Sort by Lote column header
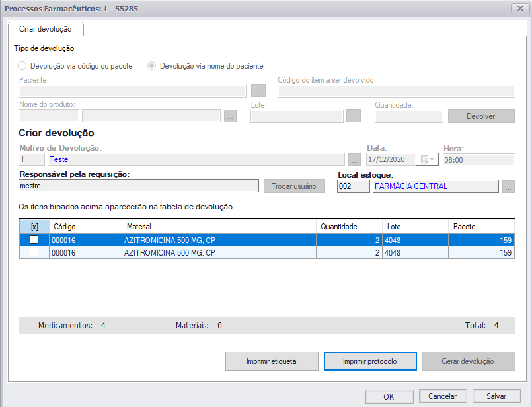Viewport: 532px width, 407px height. point(415,227)
